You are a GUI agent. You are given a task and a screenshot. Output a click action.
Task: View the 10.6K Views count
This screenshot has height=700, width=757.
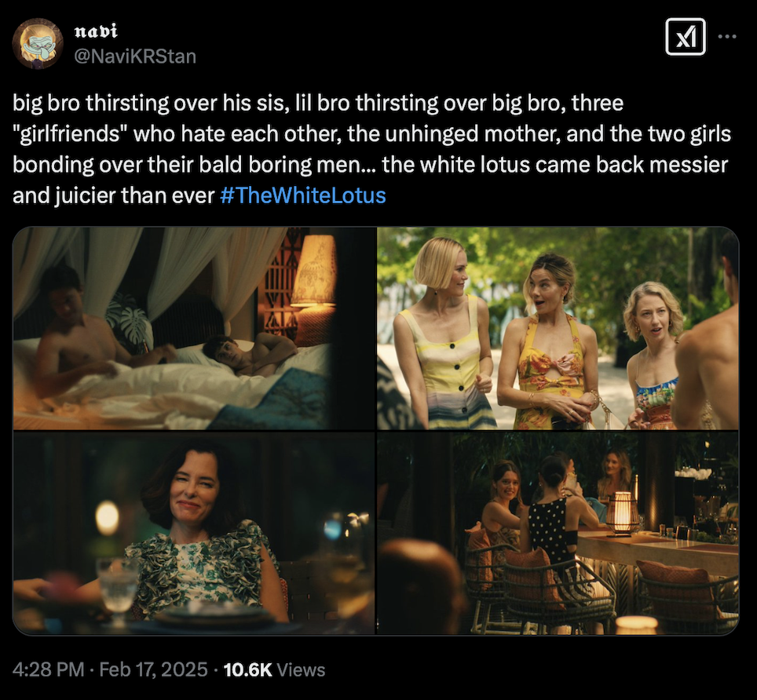pyautogui.click(x=274, y=669)
